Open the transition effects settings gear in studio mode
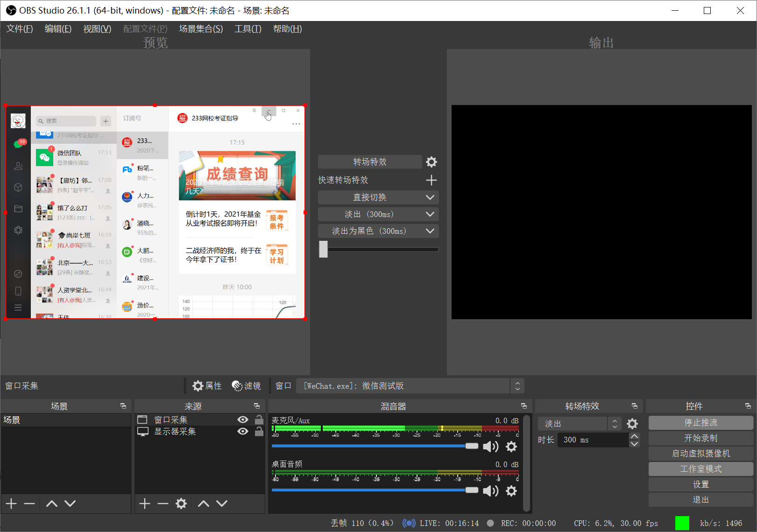The width and height of the screenshot is (757, 532). [432, 162]
